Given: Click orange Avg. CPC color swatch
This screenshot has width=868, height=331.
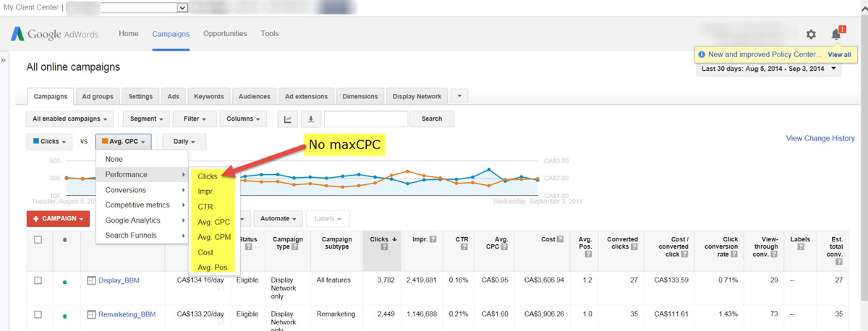Looking at the screenshot, I should click(105, 142).
